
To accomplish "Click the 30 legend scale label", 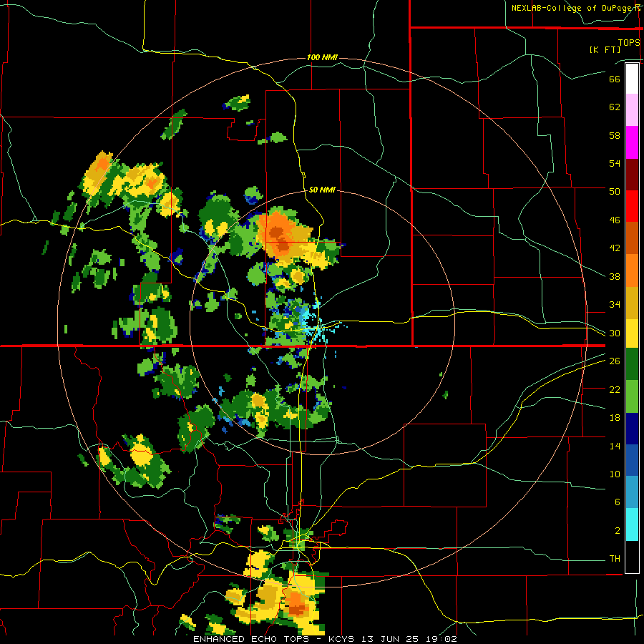I will coord(615,333).
